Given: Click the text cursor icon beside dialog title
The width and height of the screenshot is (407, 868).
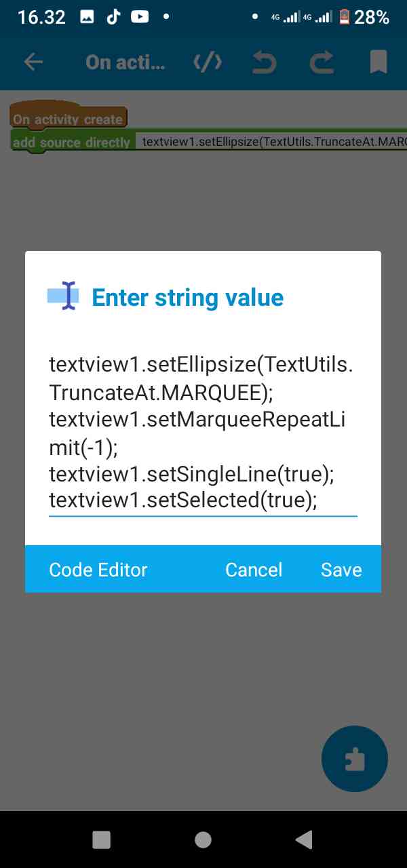Looking at the screenshot, I should coord(64,296).
